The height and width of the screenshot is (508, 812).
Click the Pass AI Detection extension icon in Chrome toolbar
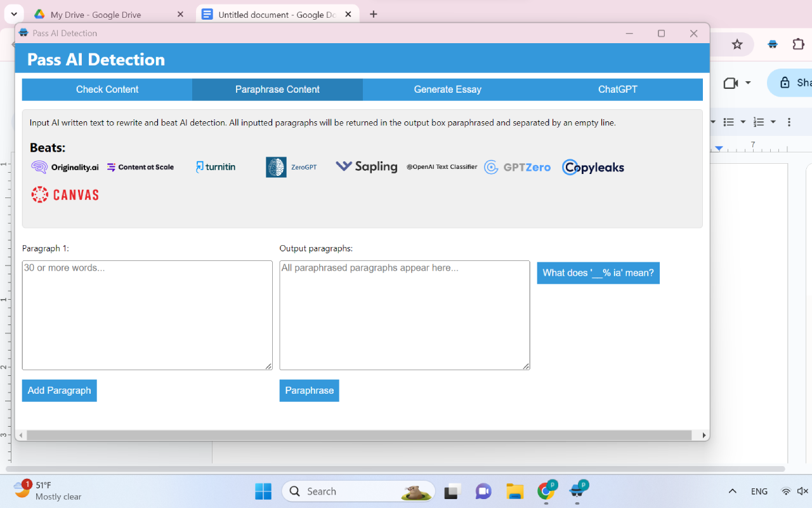(x=773, y=44)
